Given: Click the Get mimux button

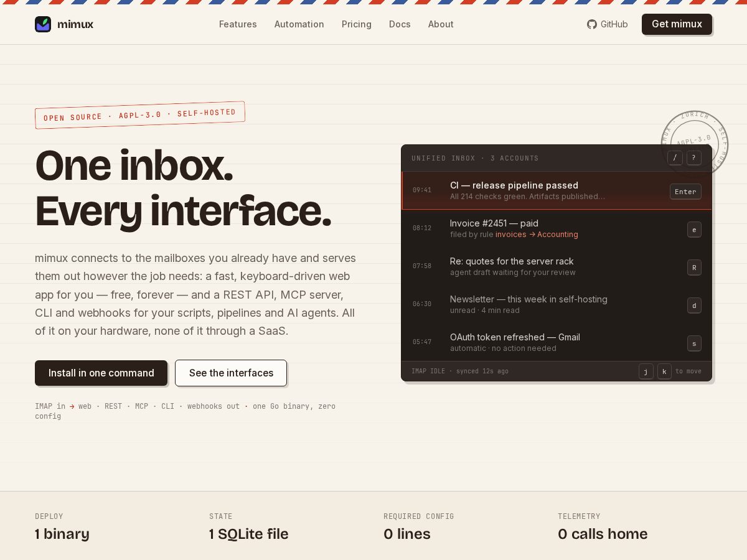Looking at the screenshot, I should tap(677, 24).
